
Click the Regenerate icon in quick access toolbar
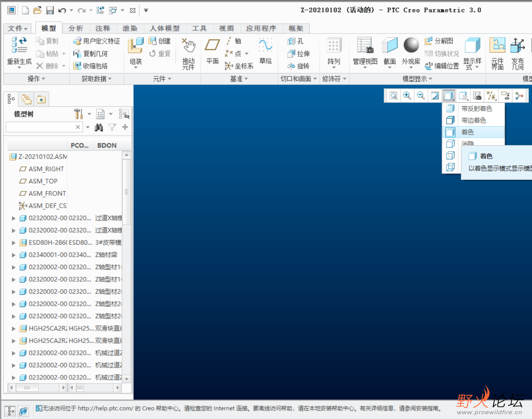click(x=100, y=10)
